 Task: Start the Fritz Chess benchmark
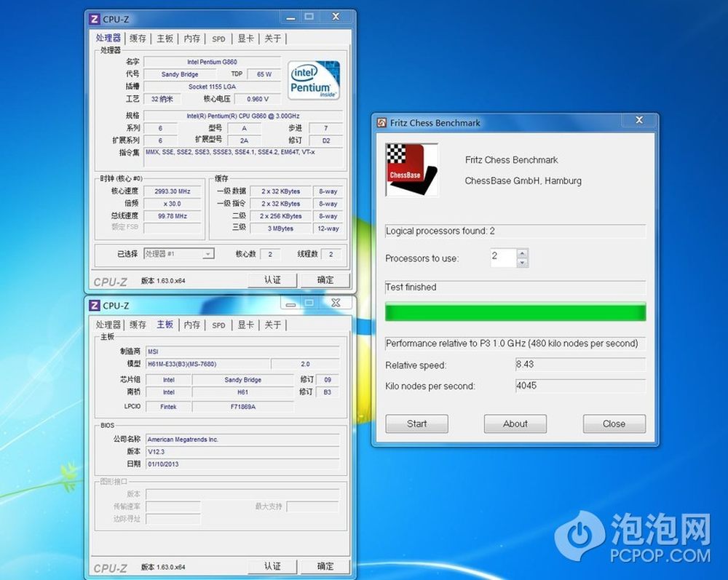(x=417, y=424)
